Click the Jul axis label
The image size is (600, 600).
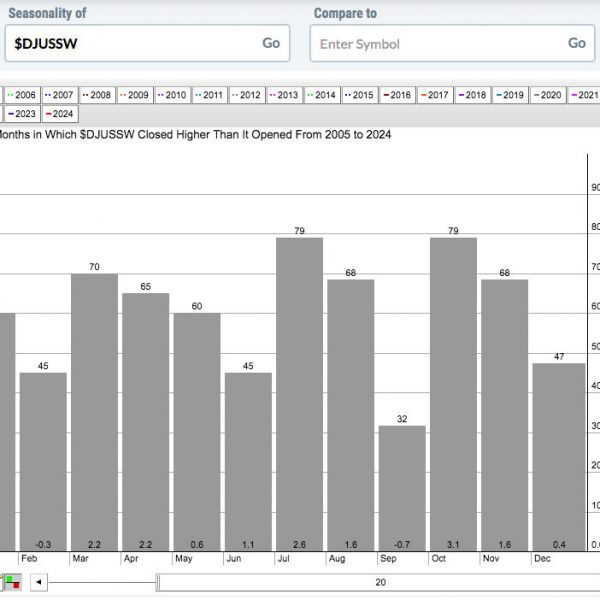tap(284, 558)
